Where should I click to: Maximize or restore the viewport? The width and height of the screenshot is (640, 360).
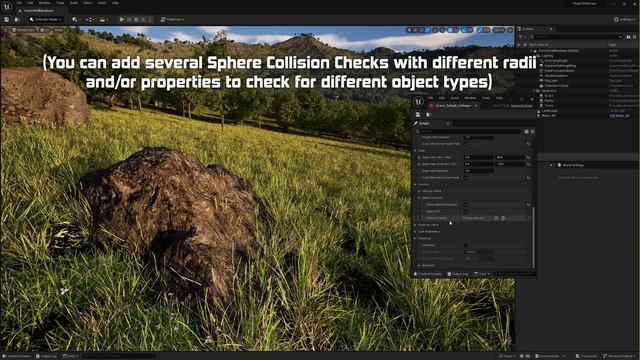[510, 30]
